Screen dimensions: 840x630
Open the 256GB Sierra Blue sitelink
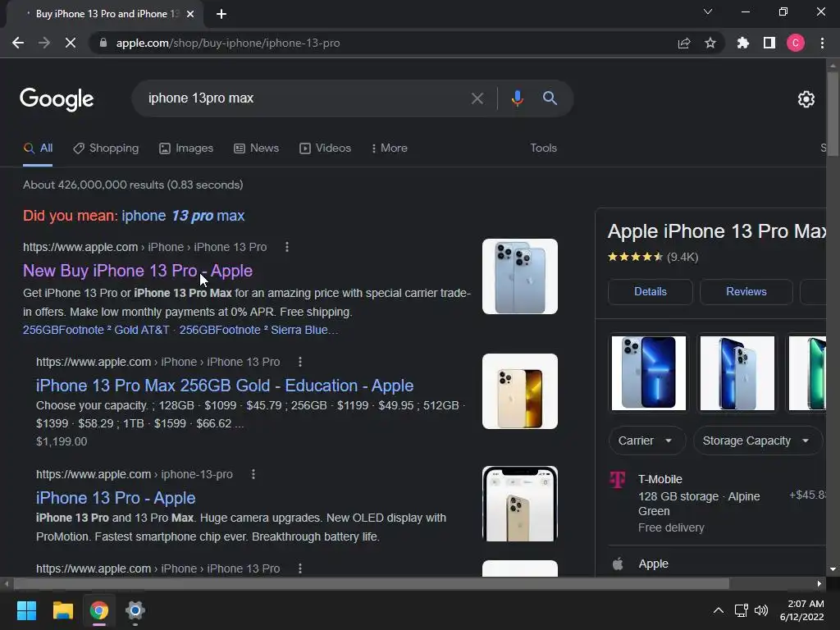click(x=258, y=330)
